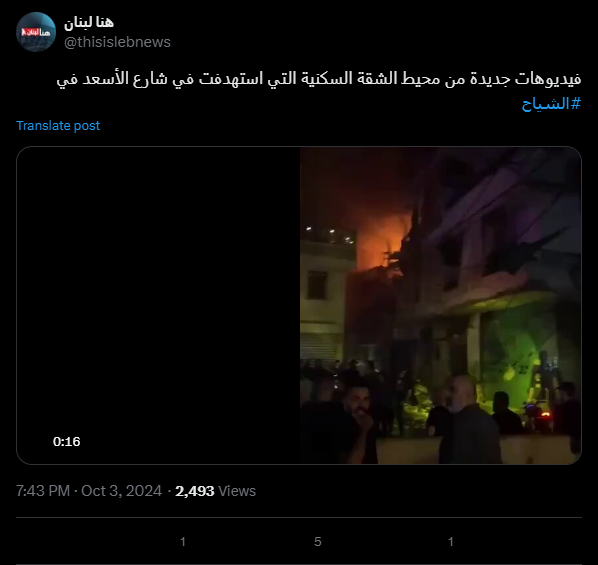This screenshot has height=565, width=598.
Task: Open the هنا لبنان profile avatar
Action: (36, 32)
